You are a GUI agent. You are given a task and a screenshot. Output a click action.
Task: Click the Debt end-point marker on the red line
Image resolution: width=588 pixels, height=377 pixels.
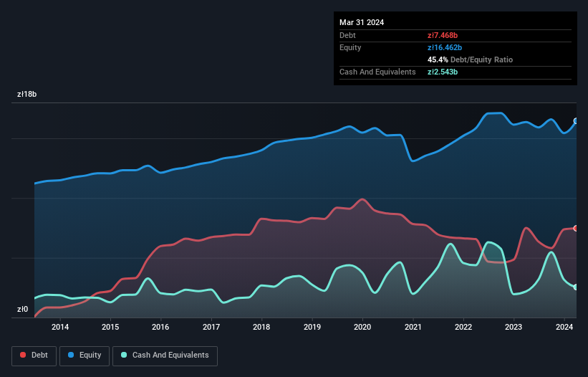point(576,228)
